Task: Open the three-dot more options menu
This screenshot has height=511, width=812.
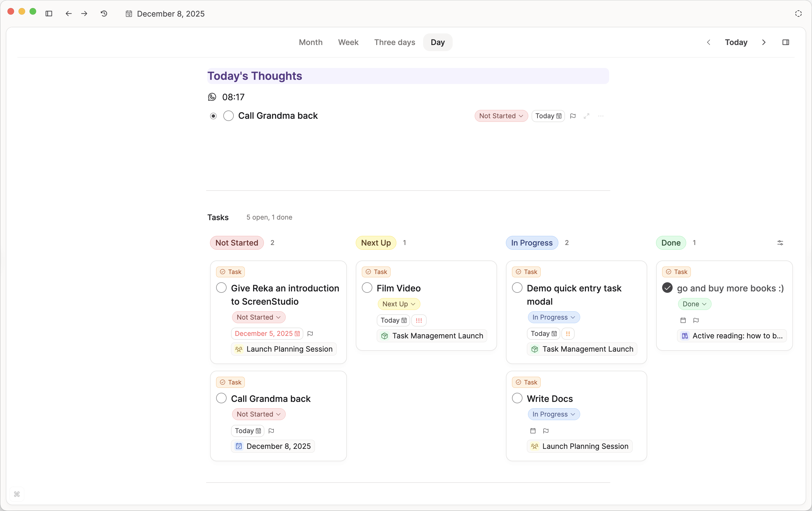Action: tap(601, 116)
